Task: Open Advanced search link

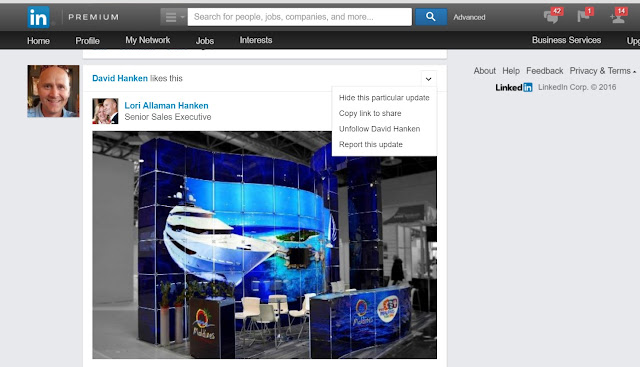Action: coord(469,17)
